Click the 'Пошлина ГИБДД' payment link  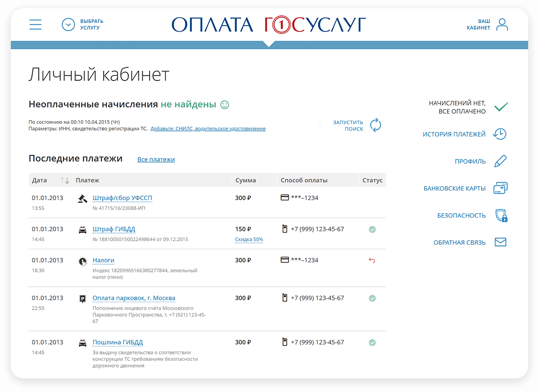118,342
